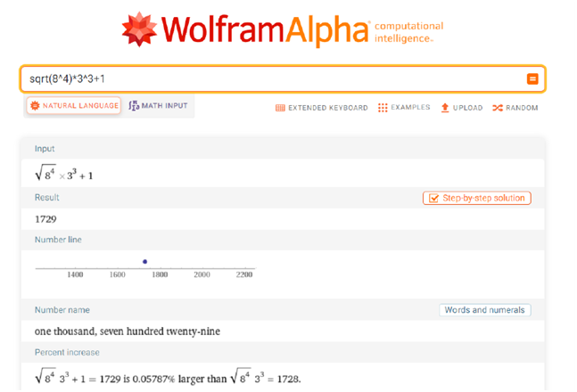Viewport: 577px width, 392px height.
Task: Click the Natural Language gear icon
Action: (35, 105)
